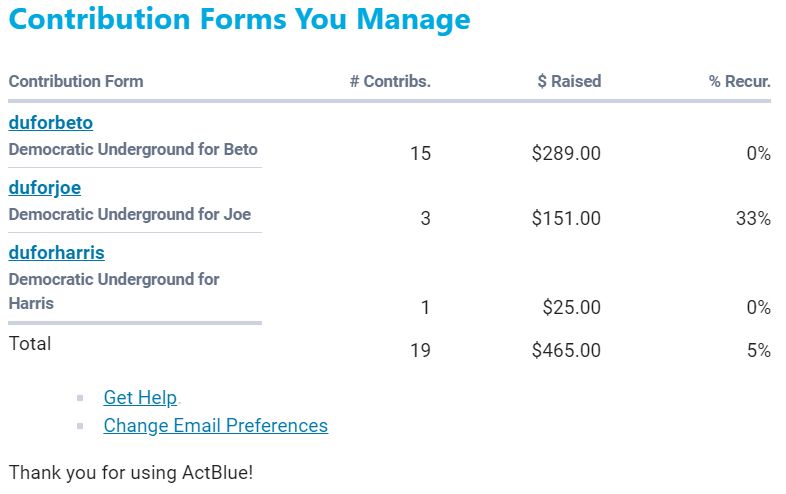The image size is (786, 494).
Task: Click the Democratic Underground for Joe description
Action: coord(130,214)
